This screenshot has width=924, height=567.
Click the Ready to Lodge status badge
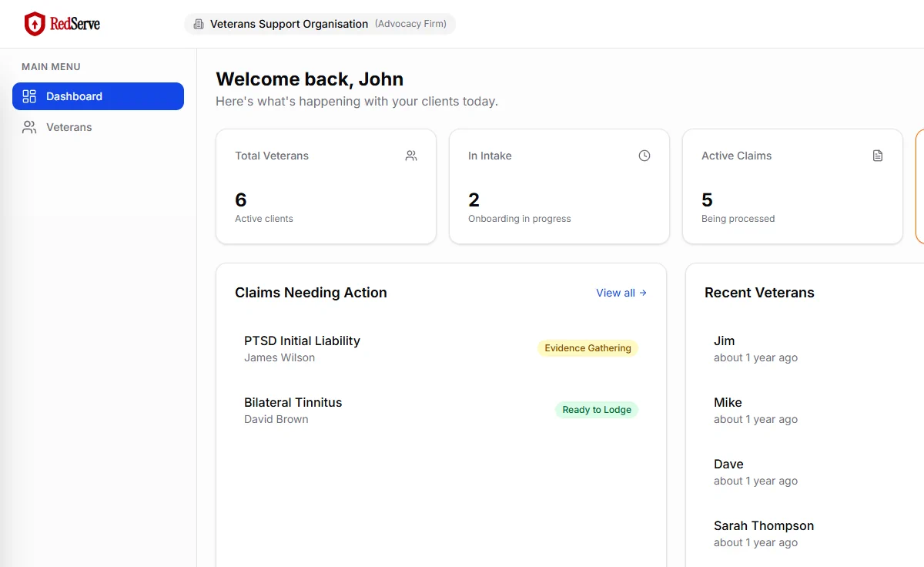(597, 410)
